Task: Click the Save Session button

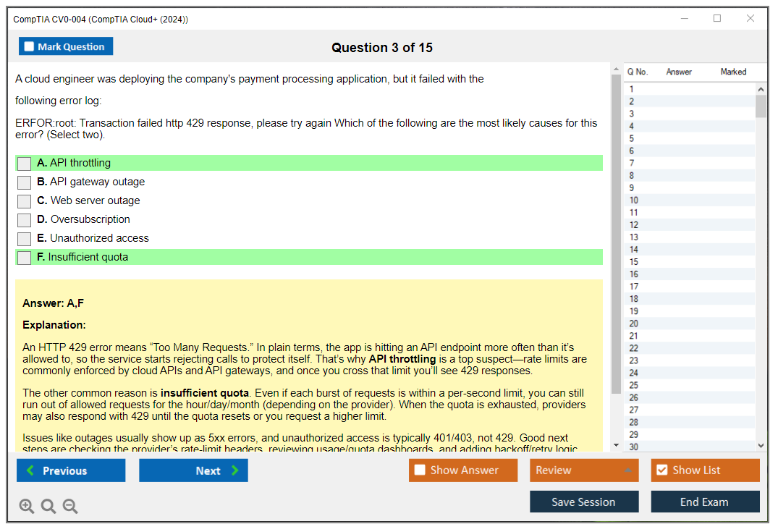Action: click(584, 502)
